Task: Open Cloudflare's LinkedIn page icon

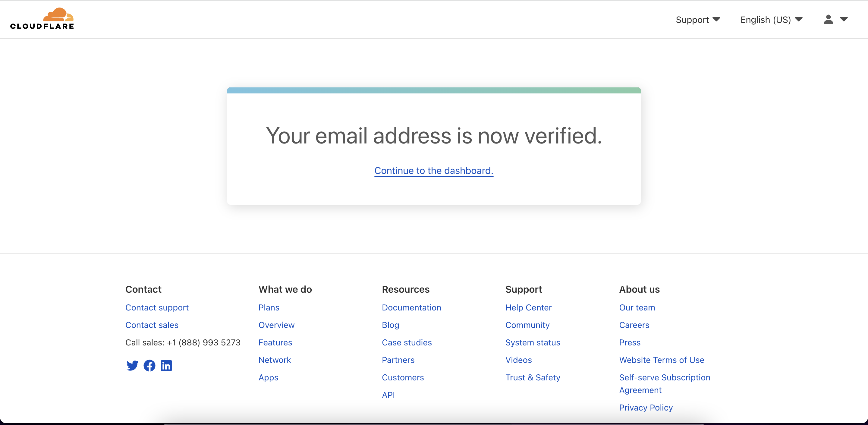Action: pyautogui.click(x=166, y=365)
